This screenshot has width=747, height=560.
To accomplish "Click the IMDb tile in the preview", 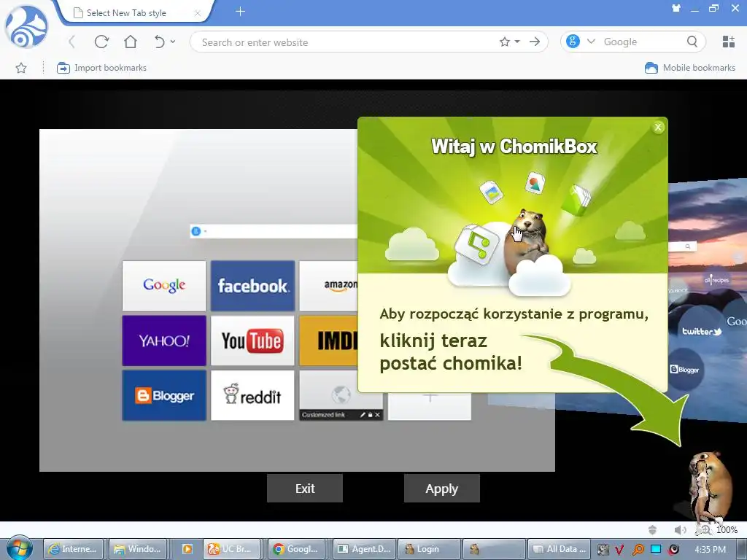I will point(329,341).
